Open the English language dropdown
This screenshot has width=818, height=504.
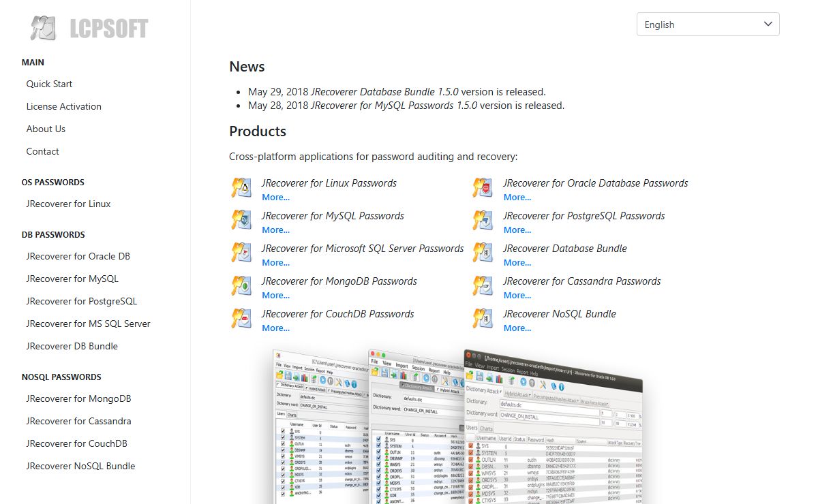point(708,24)
